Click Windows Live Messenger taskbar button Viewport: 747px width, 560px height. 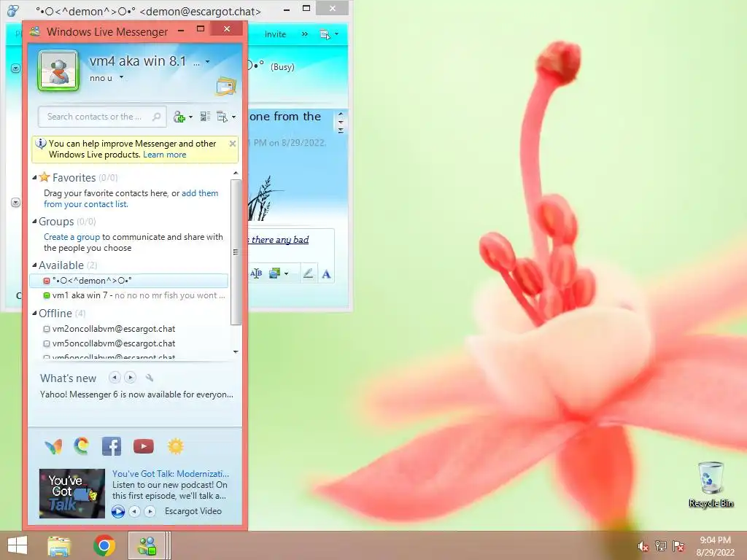(x=147, y=545)
